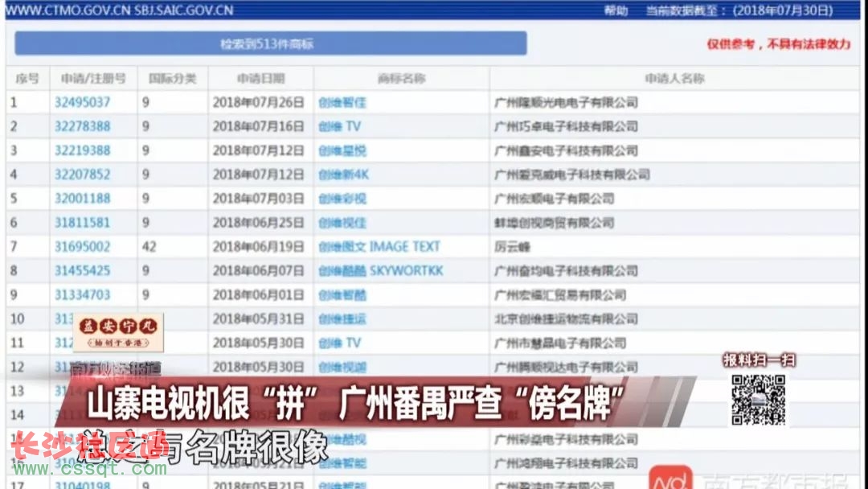The height and width of the screenshot is (489, 868).
Task: Open the 创维 TV trademark in row 11
Action: pos(339,343)
